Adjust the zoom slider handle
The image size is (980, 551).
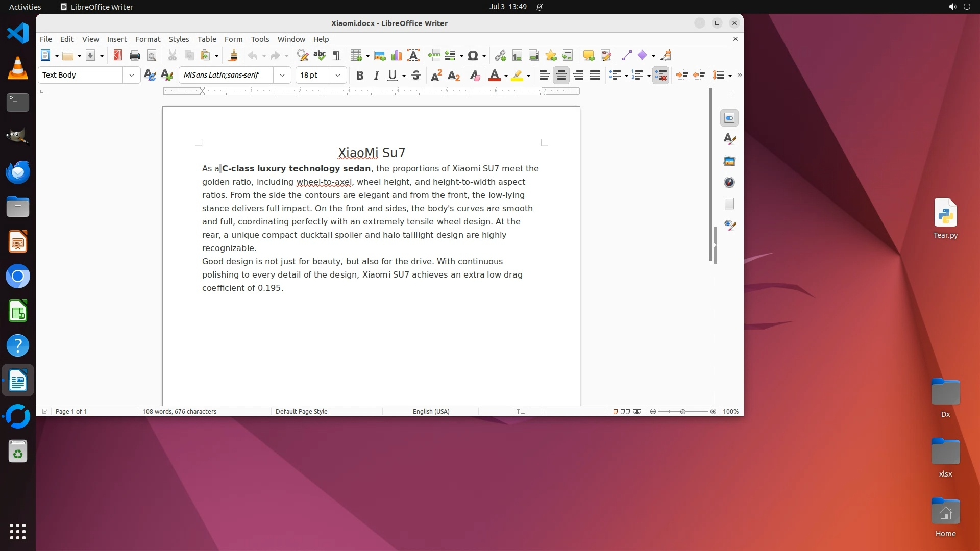(x=683, y=411)
